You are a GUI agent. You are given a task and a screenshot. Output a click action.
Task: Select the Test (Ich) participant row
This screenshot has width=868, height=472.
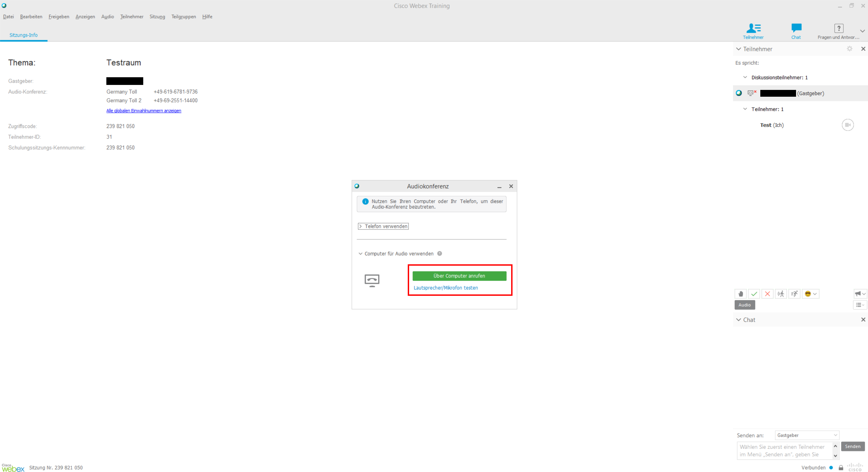coord(800,125)
